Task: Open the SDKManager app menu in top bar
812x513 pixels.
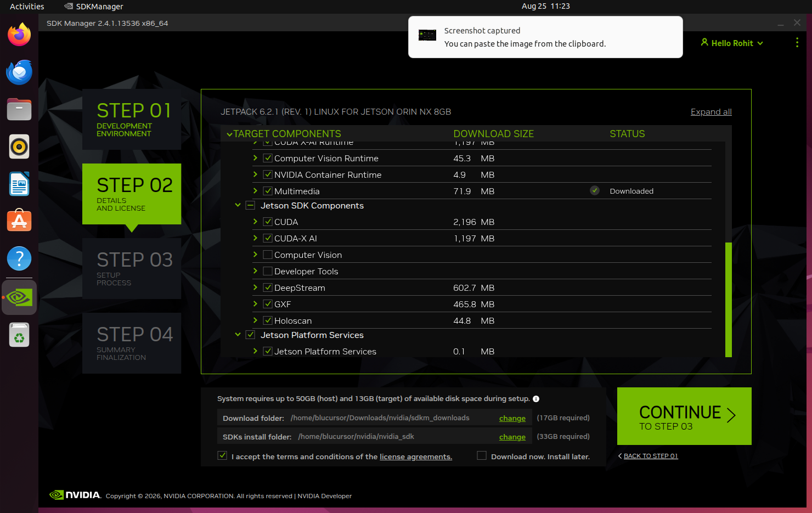Action: pos(94,7)
